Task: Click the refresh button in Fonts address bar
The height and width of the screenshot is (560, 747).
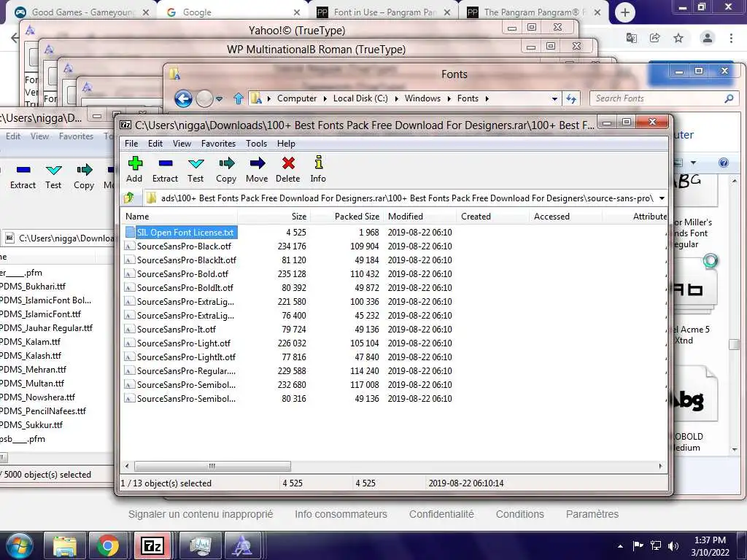Action: coord(570,98)
